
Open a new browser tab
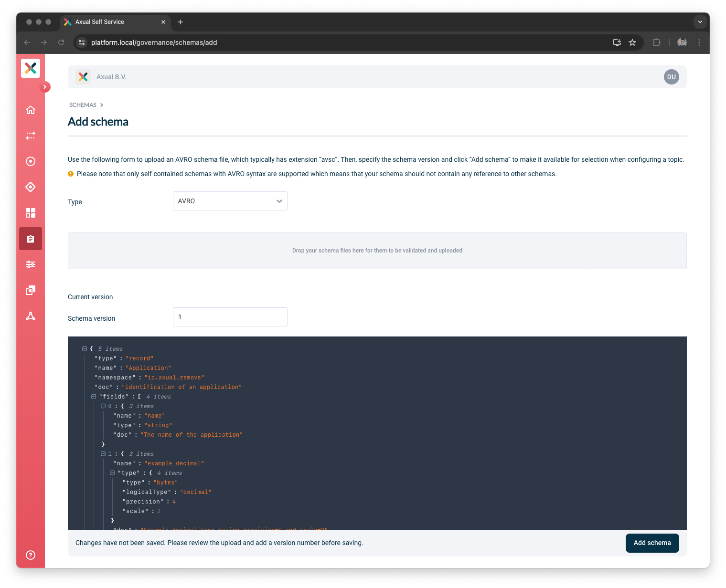tap(181, 22)
